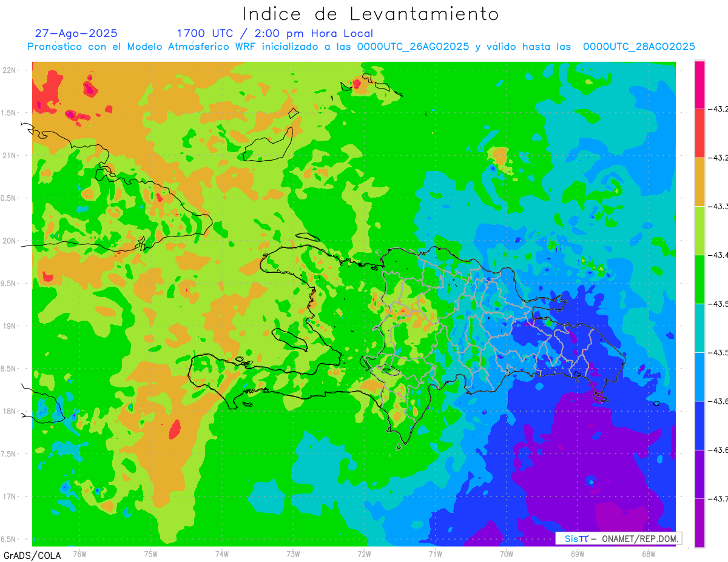728x562 pixels.
Task: Select the date text "27-Ago-2025"
Action: click(76, 33)
